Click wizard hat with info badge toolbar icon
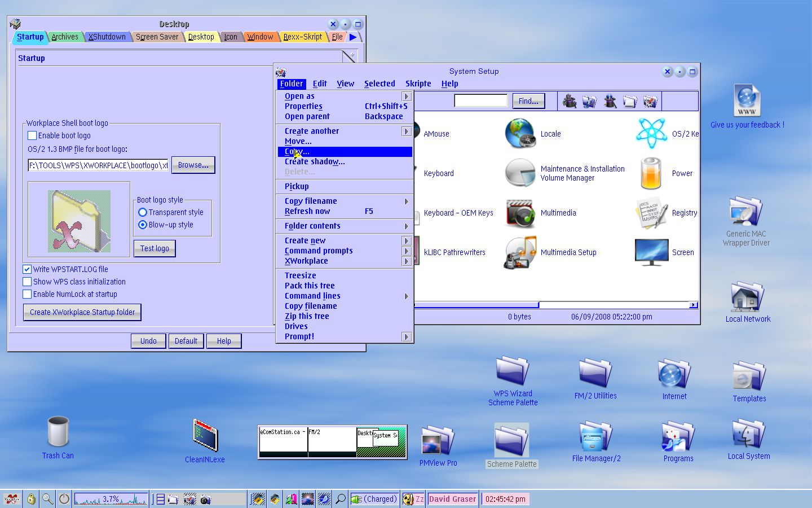The image size is (812, 508). coord(610,101)
